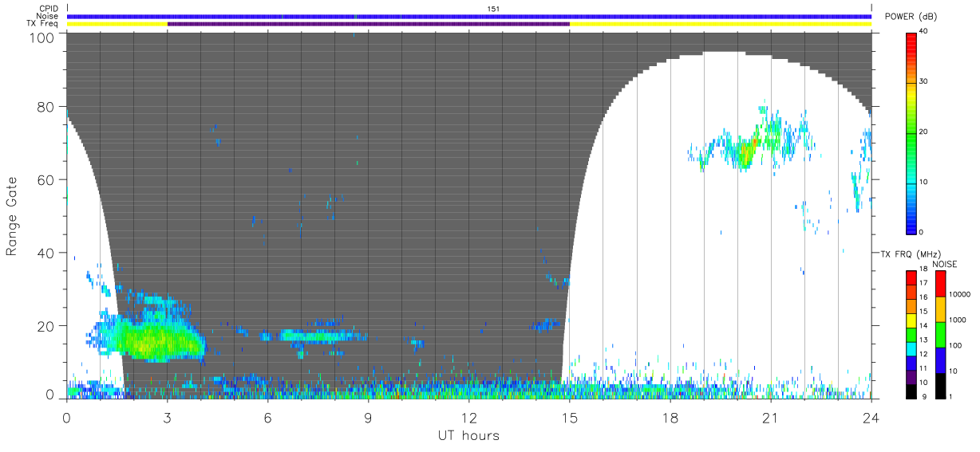Click the POWER (dB) legend title

tap(910, 17)
